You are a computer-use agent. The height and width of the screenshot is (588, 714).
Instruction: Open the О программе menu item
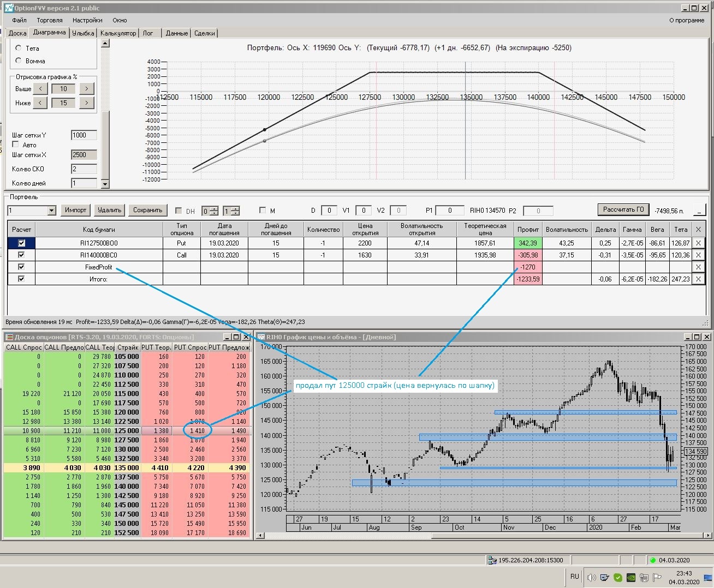pos(687,20)
